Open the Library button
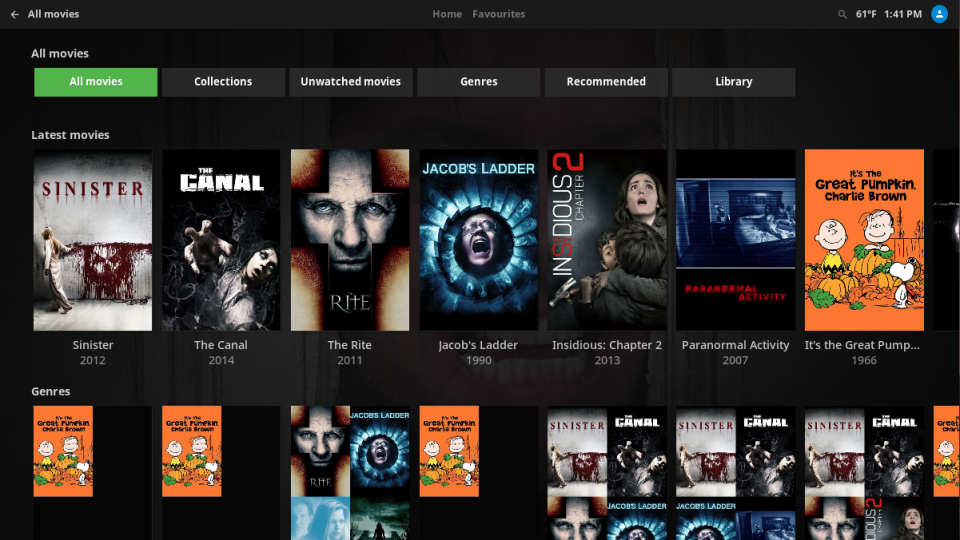The height and width of the screenshot is (540, 960). tap(734, 82)
